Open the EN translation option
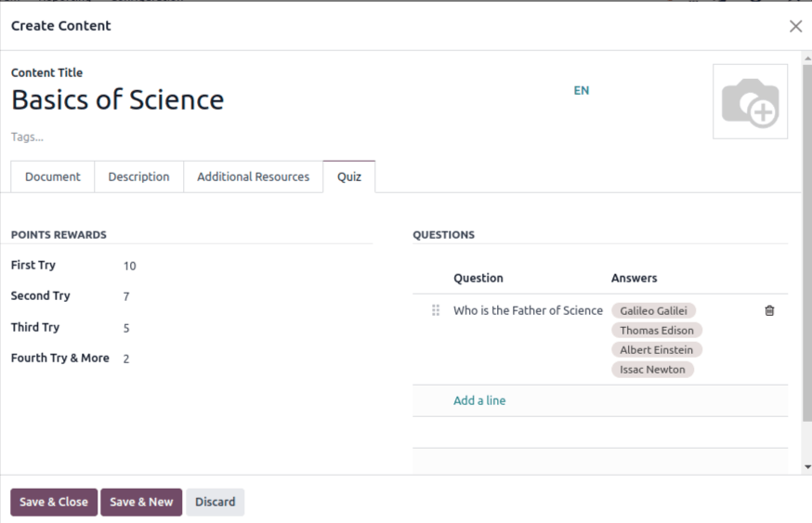The width and height of the screenshot is (812, 523). [x=581, y=91]
